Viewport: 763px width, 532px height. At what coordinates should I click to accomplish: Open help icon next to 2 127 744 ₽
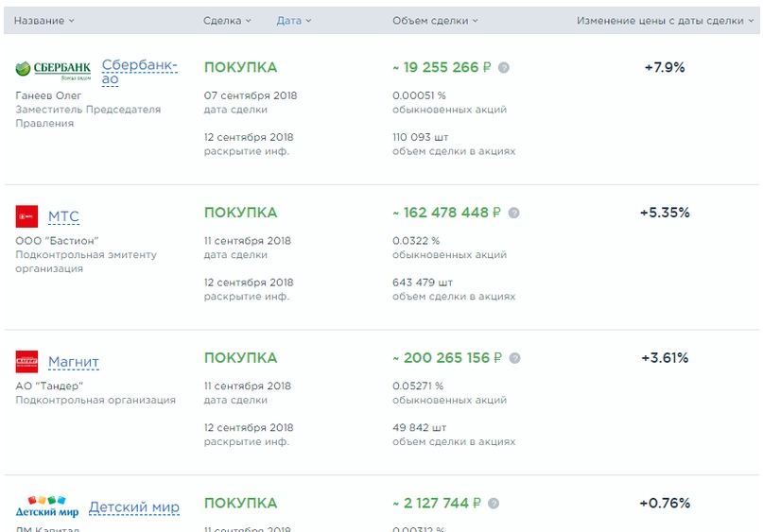pos(494,504)
